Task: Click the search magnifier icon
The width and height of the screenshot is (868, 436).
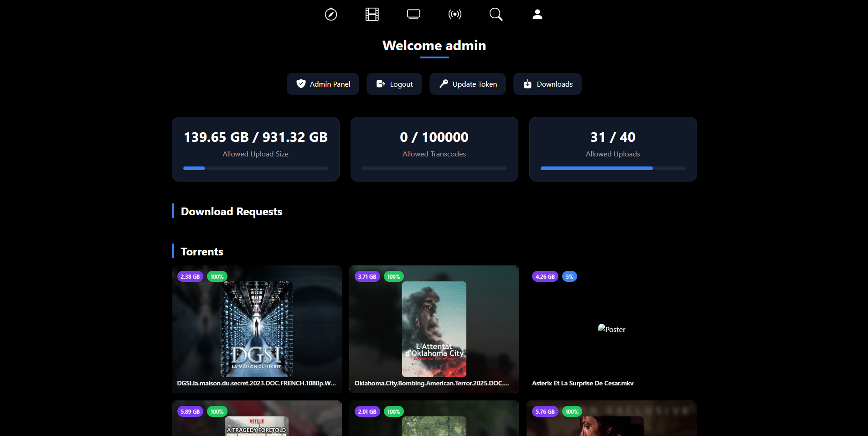Action: click(x=496, y=15)
